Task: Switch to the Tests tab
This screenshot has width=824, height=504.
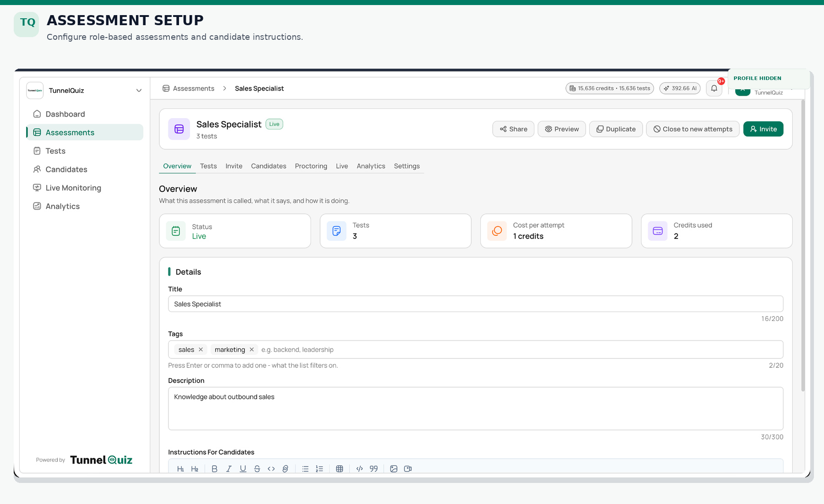Action: (x=208, y=166)
